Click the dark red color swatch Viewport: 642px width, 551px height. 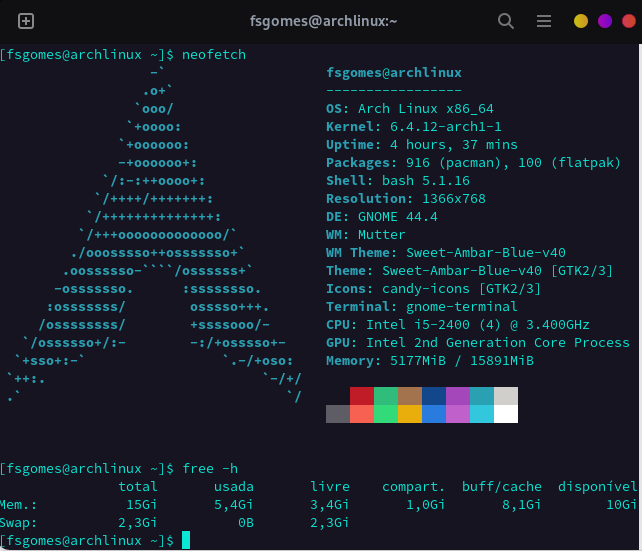point(362,396)
